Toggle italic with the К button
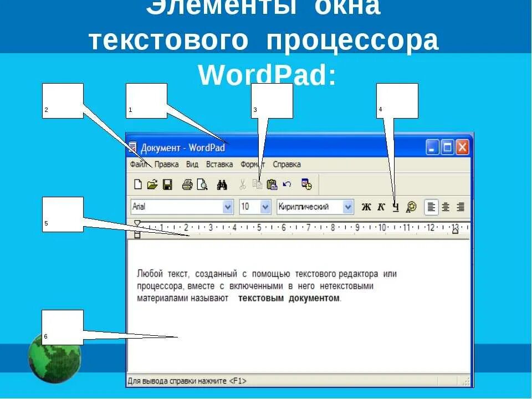Image resolution: width=532 pixels, height=399 pixels. tap(381, 207)
